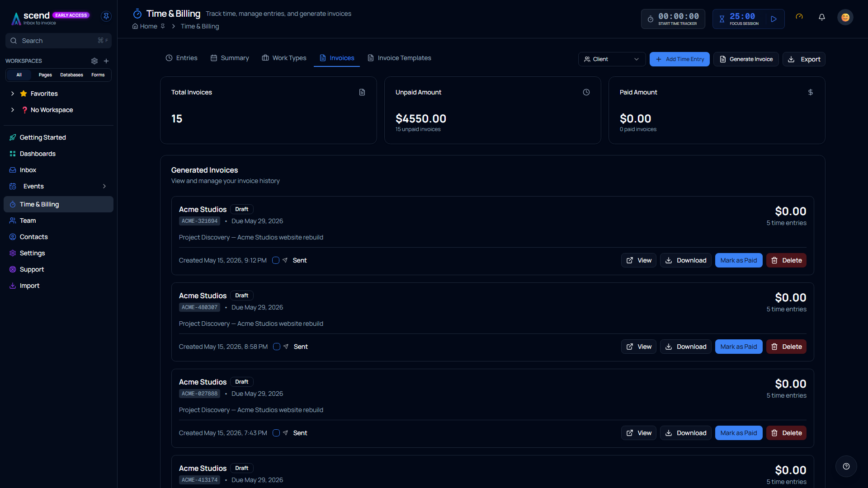Delete invoice ACME-321694
This screenshot has height=488, width=868.
click(786, 260)
